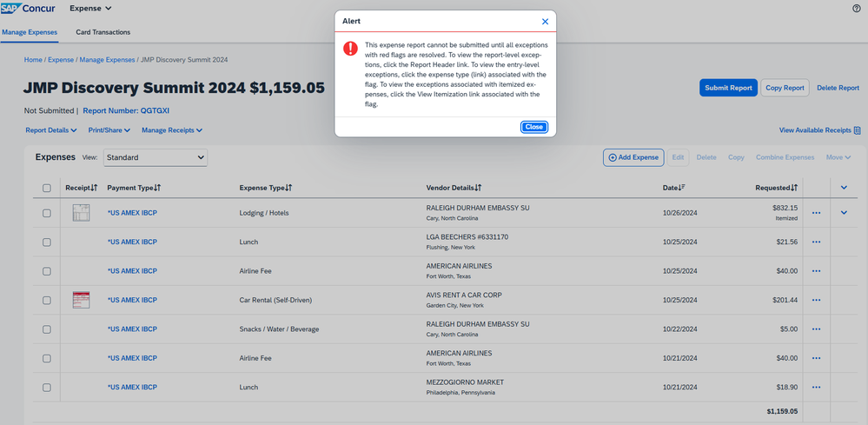Open View Available Receipts

tap(820, 130)
